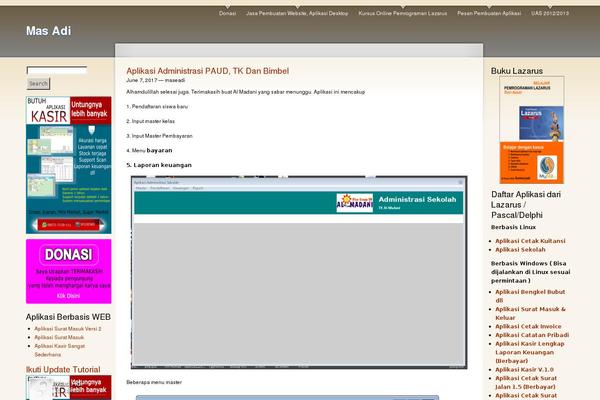The width and height of the screenshot is (600, 400).
Task: Open the Buku Lazarus book cover image
Action: (532, 130)
